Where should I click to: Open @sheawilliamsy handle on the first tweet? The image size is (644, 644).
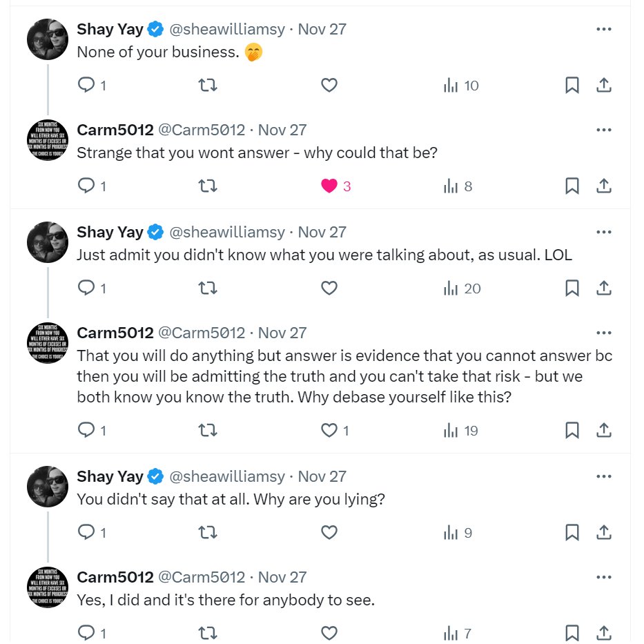226,29
